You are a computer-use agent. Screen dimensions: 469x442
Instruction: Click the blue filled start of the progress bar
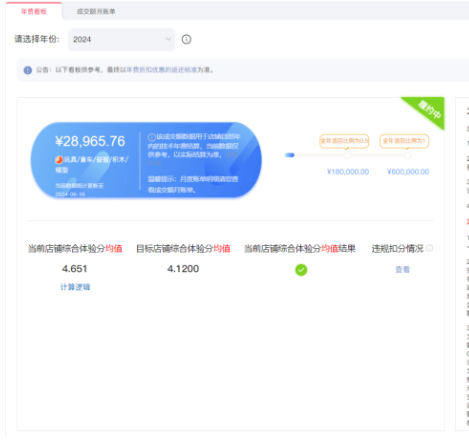pyautogui.click(x=290, y=155)
